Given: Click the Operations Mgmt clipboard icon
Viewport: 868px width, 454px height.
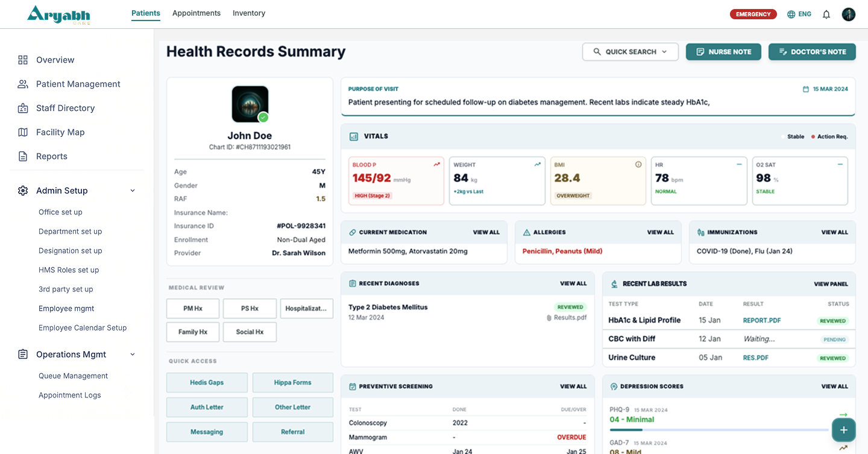Looking at the screenshot, I should pos(23,354).
